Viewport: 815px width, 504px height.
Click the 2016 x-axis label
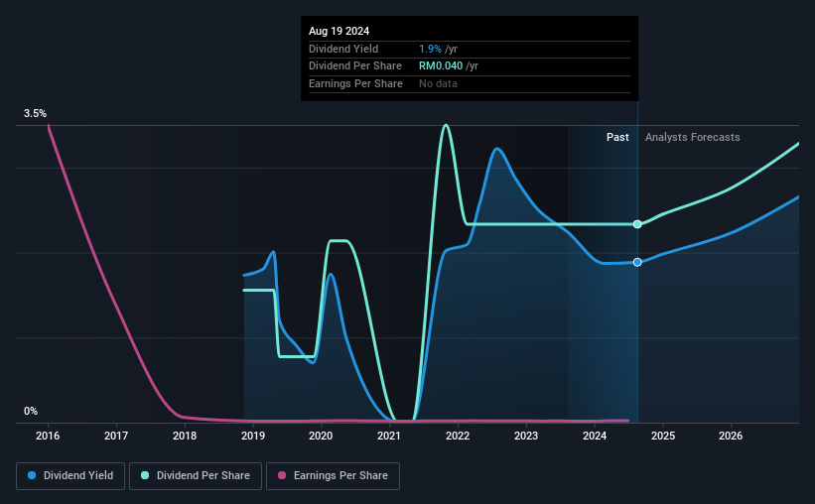48,436
